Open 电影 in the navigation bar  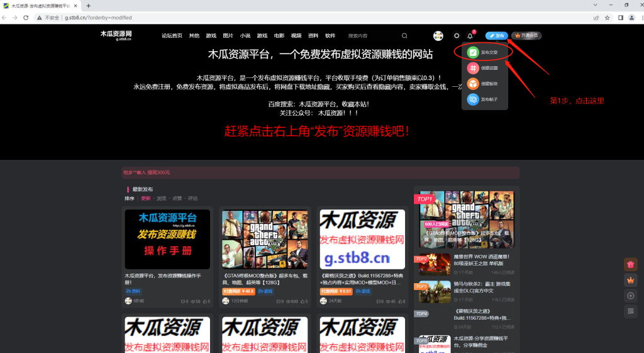click(x=279, y=36)
